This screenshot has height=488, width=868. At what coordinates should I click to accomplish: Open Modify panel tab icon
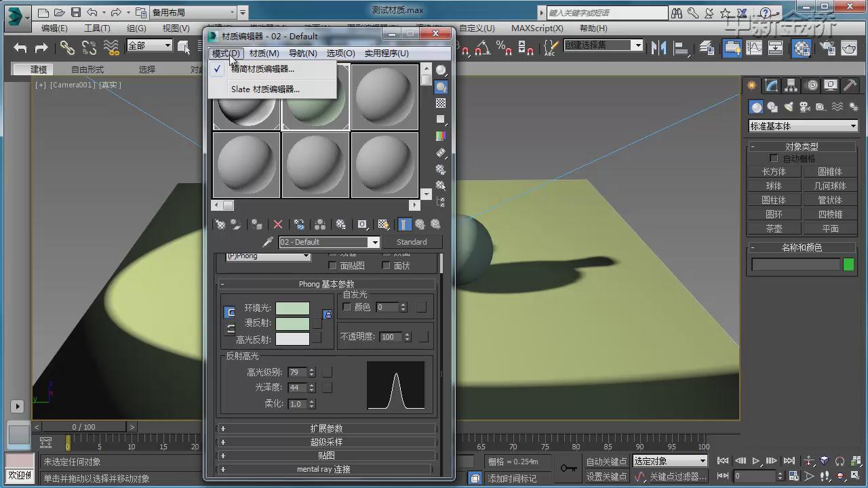(772, 85)
